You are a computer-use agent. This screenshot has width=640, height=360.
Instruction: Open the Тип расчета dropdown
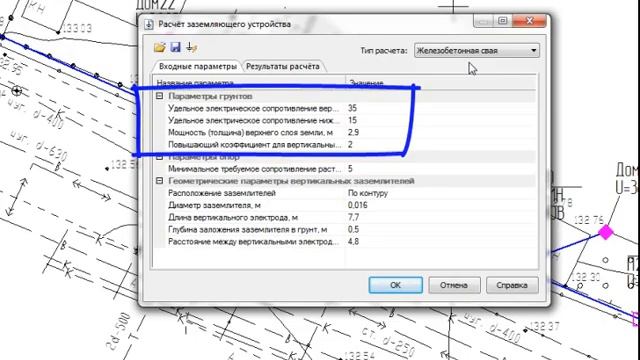coord(476,51)
